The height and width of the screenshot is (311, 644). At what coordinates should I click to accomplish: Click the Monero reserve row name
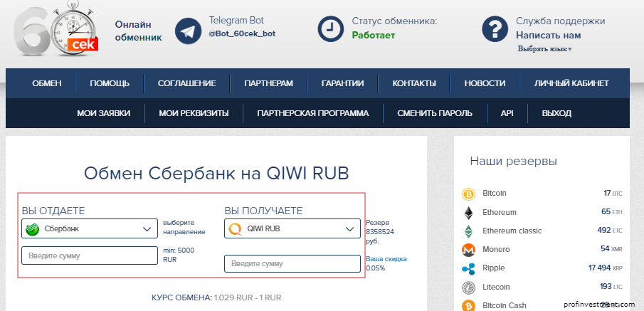tap(496, 249)
